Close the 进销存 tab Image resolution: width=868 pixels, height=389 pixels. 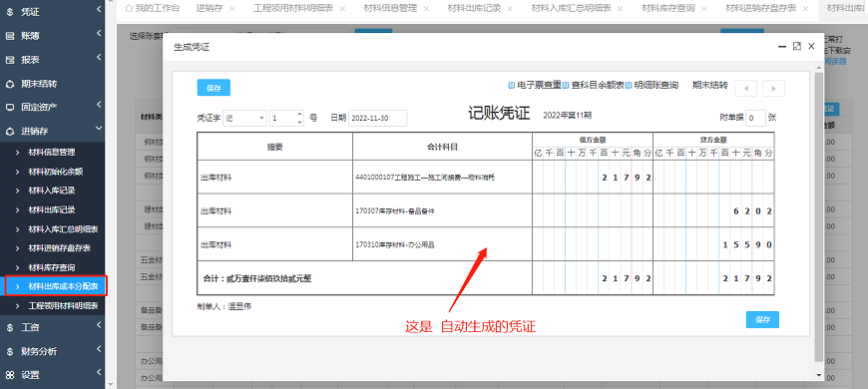click(x=231, y=9)
